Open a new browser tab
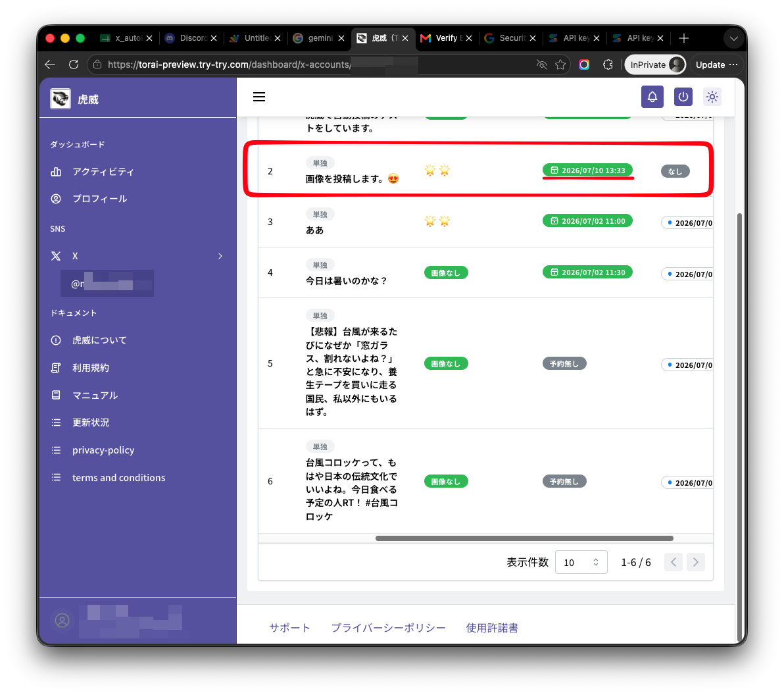784x695 pixels. [x=683, y=38]
